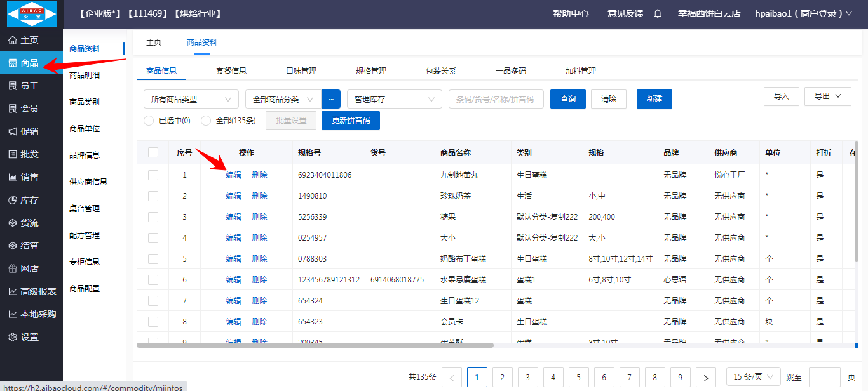Switch to the 规格管理 tab
The width and height of the screenshot is (868, 391).
[x=370, y=71]
